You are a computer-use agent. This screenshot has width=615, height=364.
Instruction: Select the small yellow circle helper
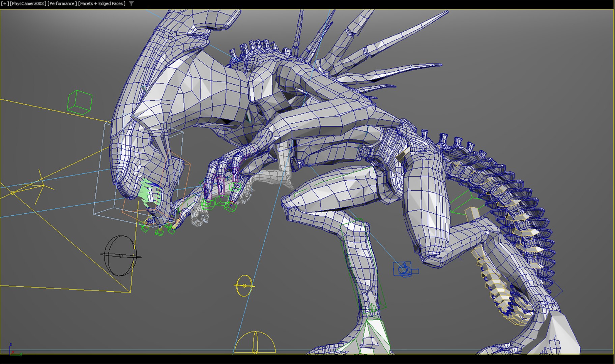(x=244, y=286)
